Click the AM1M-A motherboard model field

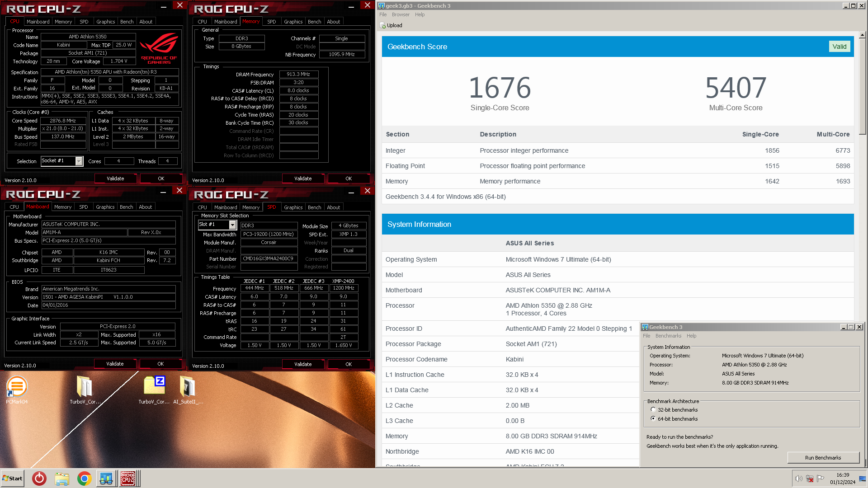pos(84,232)
